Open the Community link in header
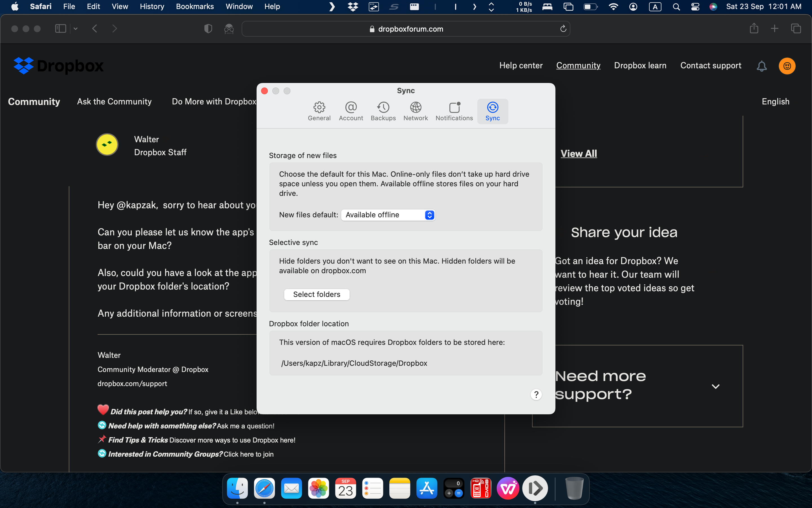Image resolution: width=812 pixels, height=508 pixels. click(578, 65)
